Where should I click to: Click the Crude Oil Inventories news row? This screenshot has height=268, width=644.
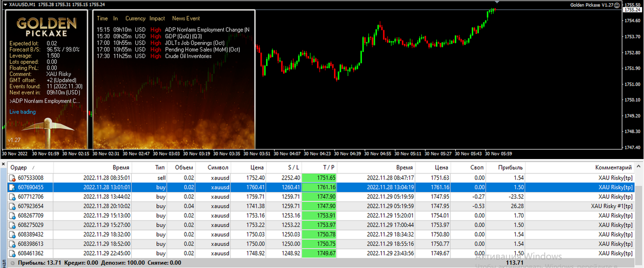[x=154, y=56]
